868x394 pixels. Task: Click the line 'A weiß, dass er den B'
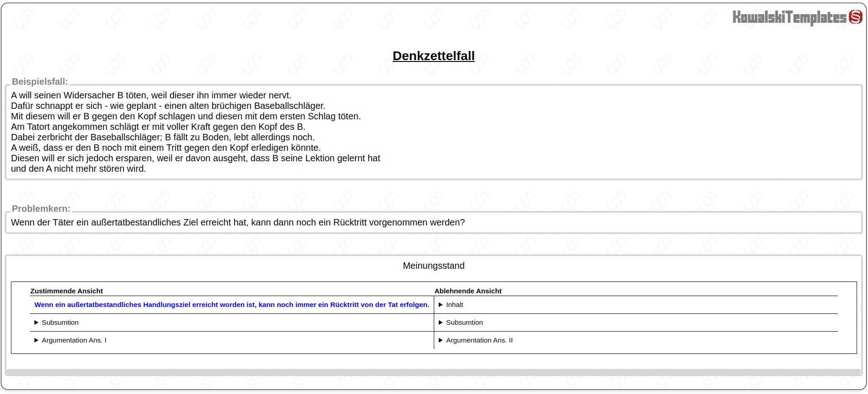pyautogui.click(x=166, y=148)
